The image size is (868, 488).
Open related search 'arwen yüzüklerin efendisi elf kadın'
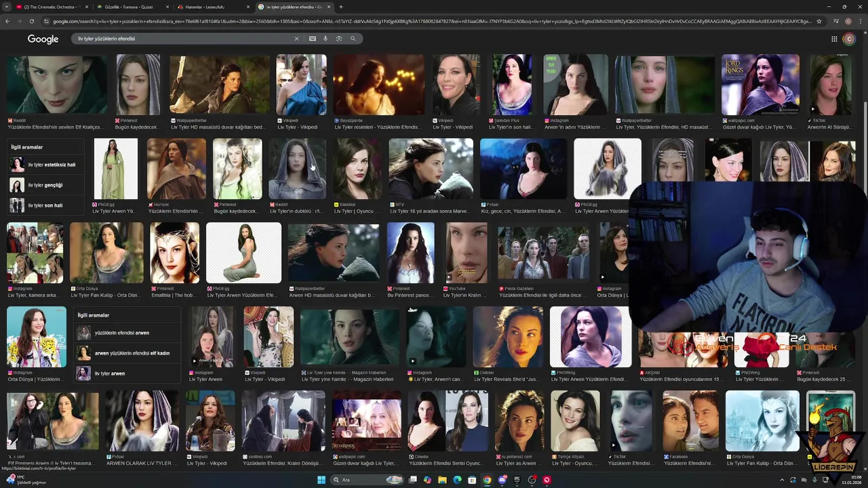pos(127,353)
